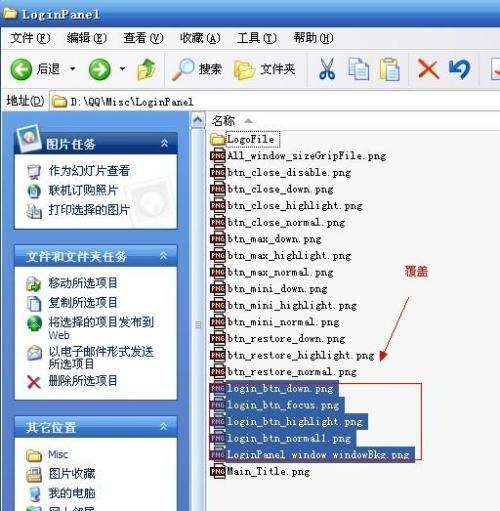Collapse the 其它位置 panel
Viewport: 500px width, 511px height.
(x=164, y=426)
